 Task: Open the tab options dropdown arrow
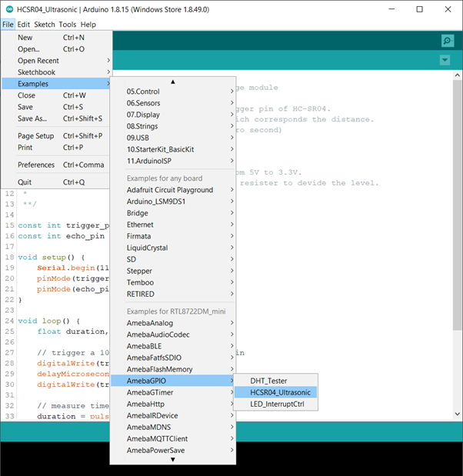tap(445, 60)
